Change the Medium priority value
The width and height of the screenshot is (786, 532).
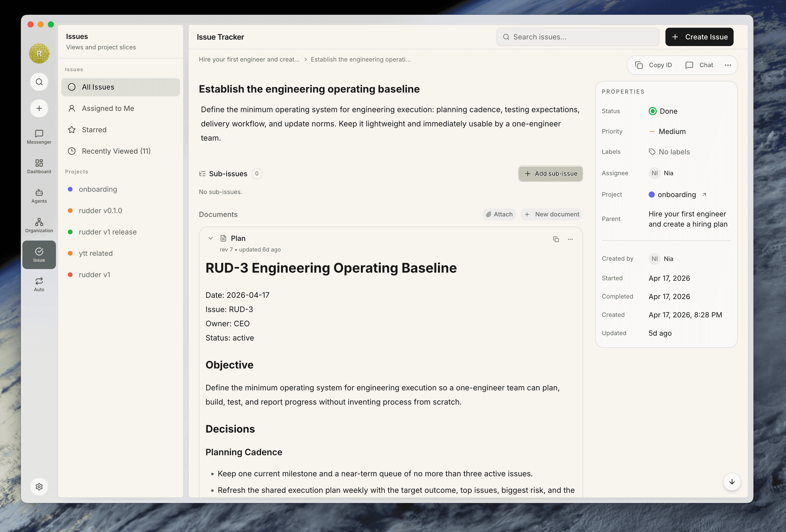pos(667,131)
